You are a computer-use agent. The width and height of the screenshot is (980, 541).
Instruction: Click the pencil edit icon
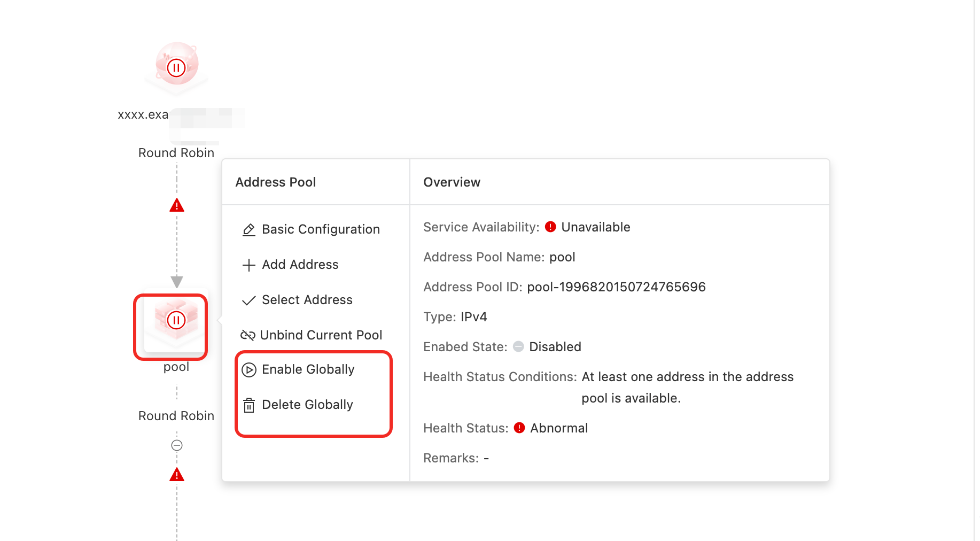coord(249,230)
